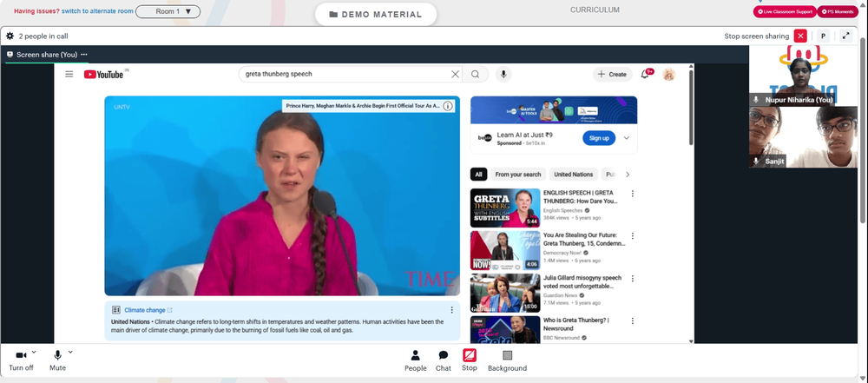Click the Guardian News channel name

562,295
